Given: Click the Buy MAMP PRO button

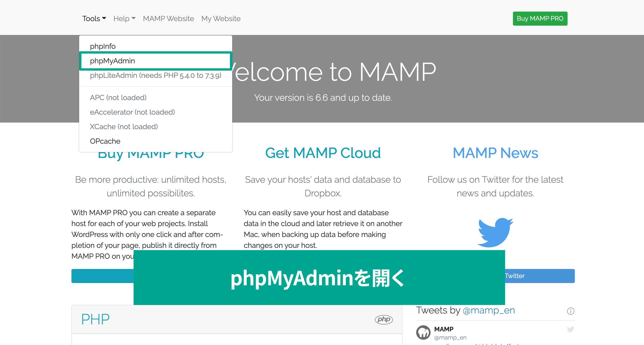Looking at the screenshot, I should [540, 19].
